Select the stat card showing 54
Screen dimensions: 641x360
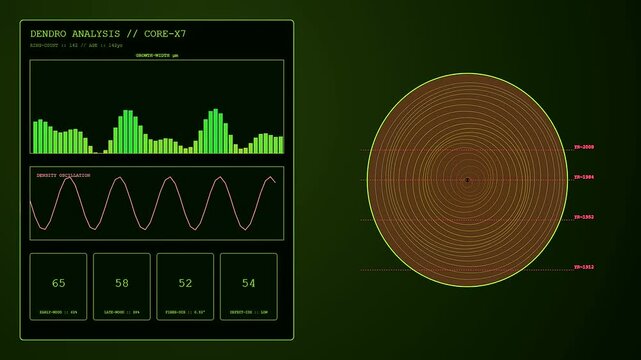(x=249, y=287)
